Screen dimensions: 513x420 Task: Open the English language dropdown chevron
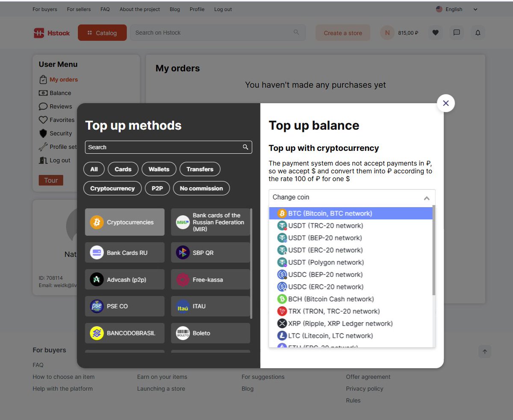click(x=475, y=9)
